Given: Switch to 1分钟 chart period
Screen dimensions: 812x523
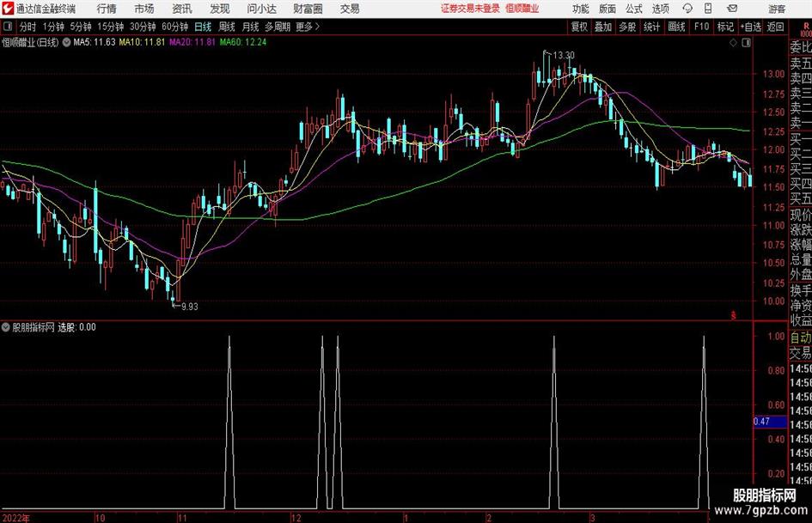Looking at the screenshot, I should (x=52, y=27).
